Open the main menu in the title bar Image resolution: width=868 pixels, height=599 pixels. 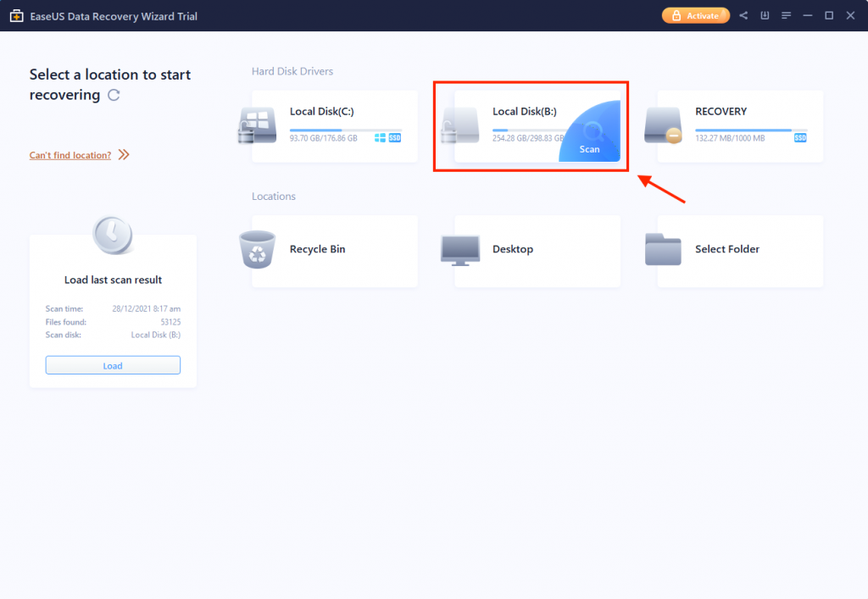[x=786, y=15]
